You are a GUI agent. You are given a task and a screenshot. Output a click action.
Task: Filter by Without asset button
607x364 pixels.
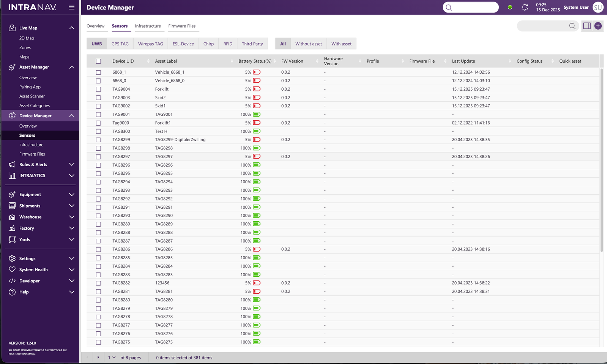pyautogui.click(x=308, y=44)
